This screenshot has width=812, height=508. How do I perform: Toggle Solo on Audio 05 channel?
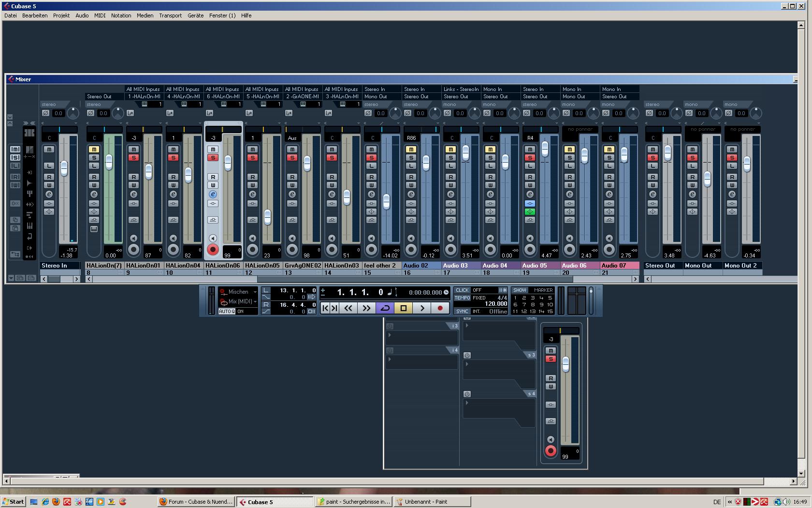(x=530, y=158)
